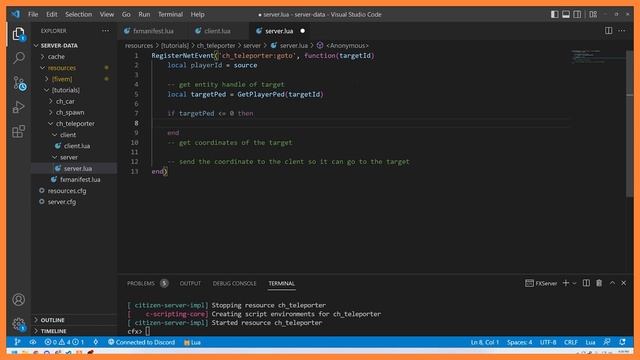Open the Terminal menu
The image size is (640, 360).
click(170, 14)
